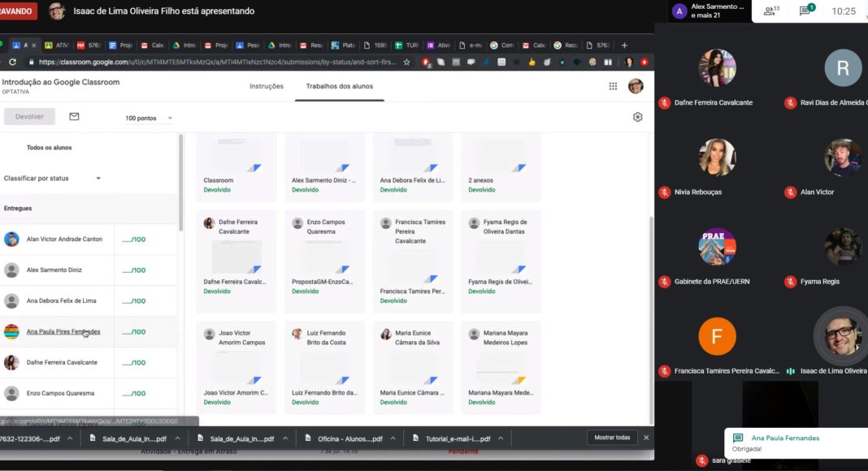Click the student list scrollbar
This screenshot has width=868, height=471.
coord(180,183)
